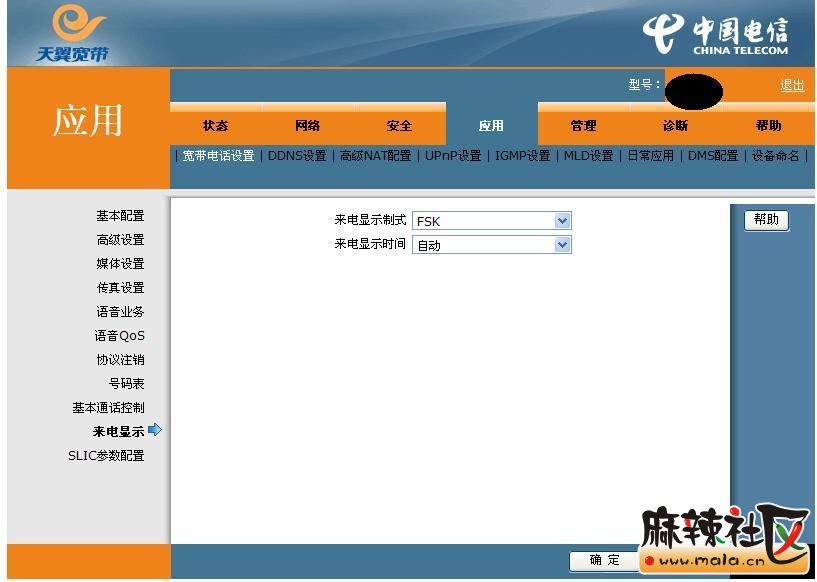Click the 天翼宽带 logo icon

tap(72, 32)
